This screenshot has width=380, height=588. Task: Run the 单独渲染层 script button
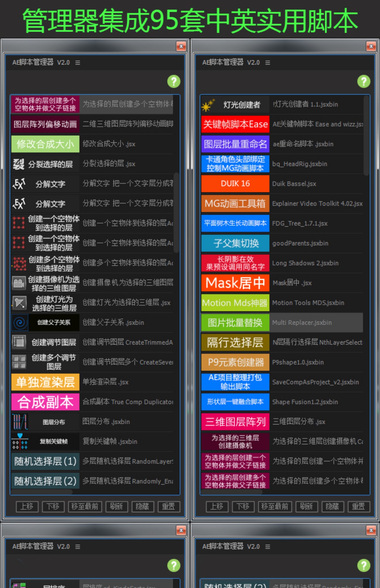click(x=45, y=382)
